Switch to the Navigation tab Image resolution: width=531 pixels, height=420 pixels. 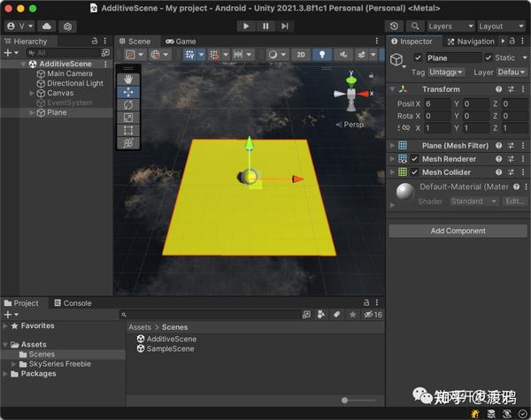coord(471,42)
